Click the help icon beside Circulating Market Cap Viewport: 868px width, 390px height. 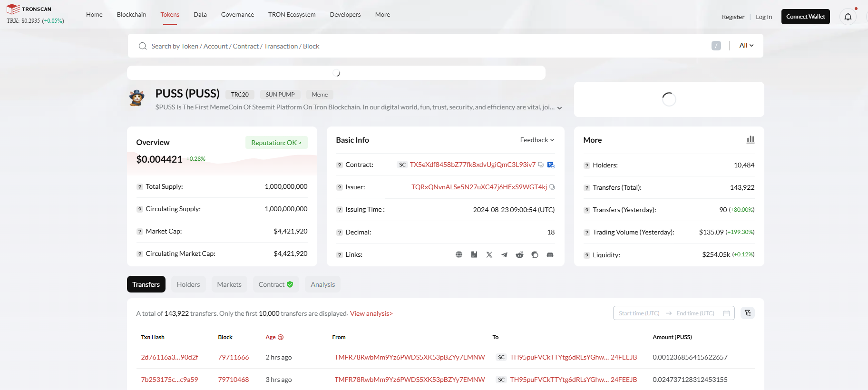(x=140, y=254)
